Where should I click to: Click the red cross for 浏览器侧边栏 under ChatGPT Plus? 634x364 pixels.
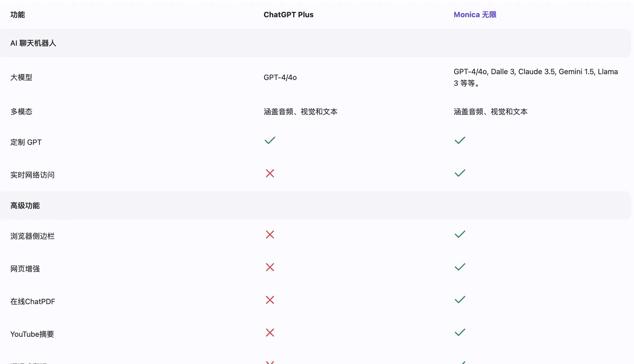[x=270, y=234]
